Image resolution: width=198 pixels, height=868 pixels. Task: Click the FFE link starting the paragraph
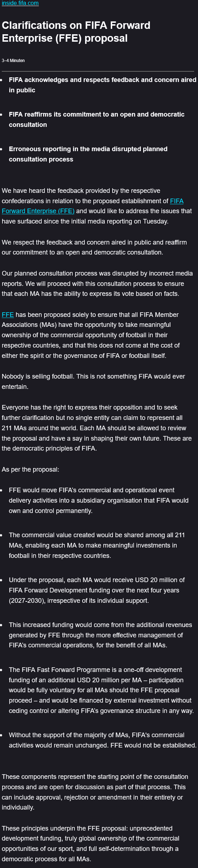(8, 315)
